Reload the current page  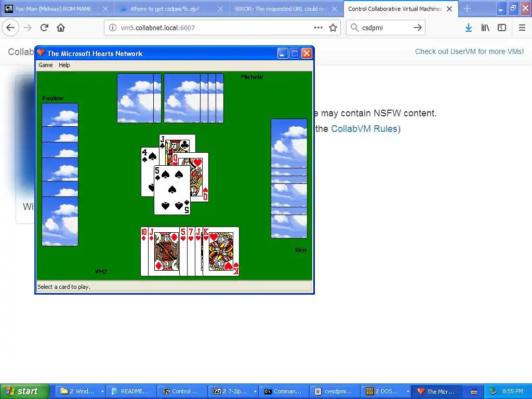44,28
